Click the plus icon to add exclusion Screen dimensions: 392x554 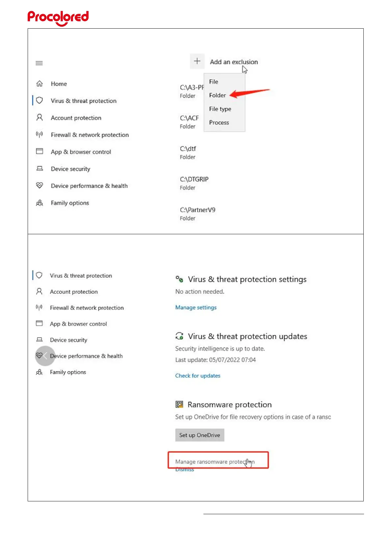(x=197, y=61)
